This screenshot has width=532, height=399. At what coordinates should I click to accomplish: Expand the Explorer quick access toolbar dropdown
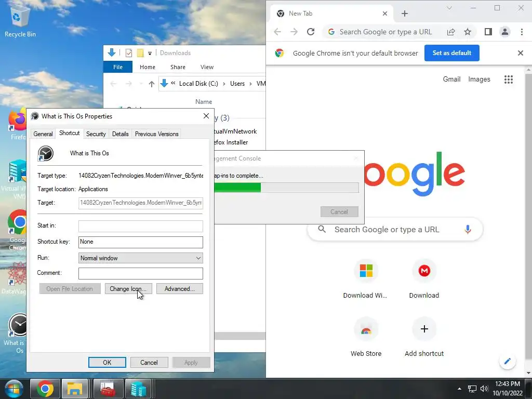pyautogui.click(x=150, y=54)
